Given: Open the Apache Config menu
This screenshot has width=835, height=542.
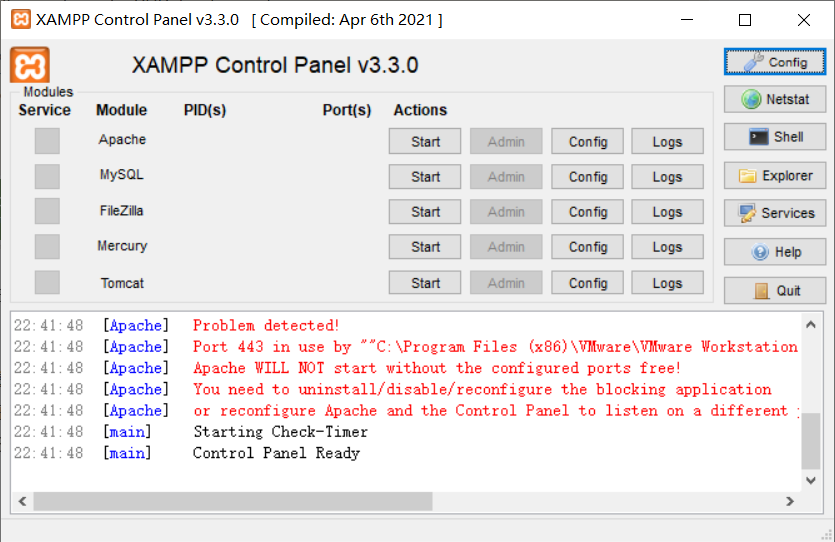Looking at the screenshot, I should (x=587, y=142).
